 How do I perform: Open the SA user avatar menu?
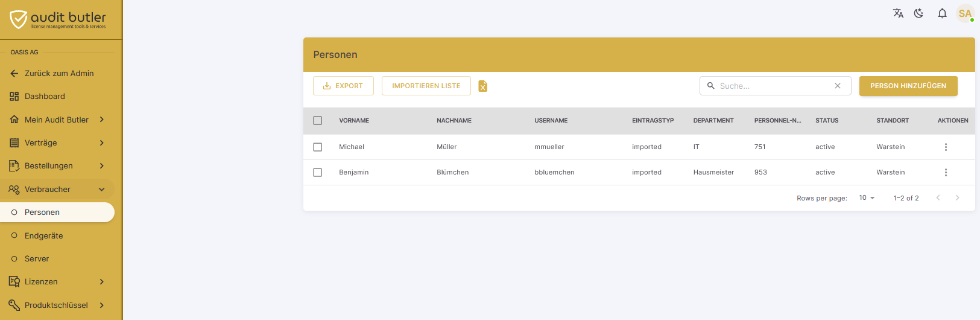click(965, 13)
